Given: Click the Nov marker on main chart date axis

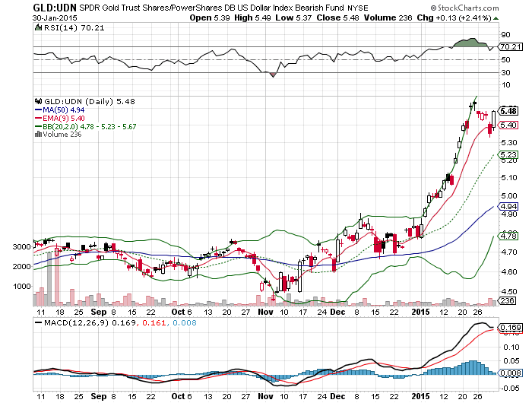Looking at the screenshot, I should (265, 312).
